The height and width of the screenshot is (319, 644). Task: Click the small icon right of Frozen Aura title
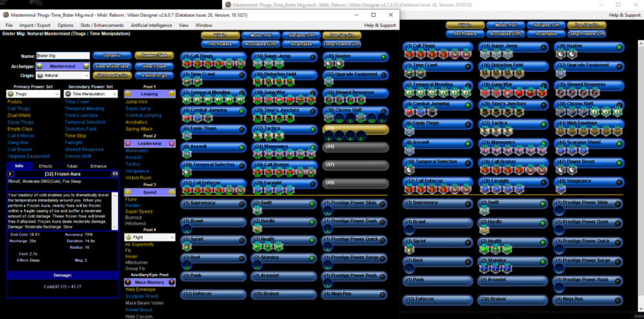115,174
